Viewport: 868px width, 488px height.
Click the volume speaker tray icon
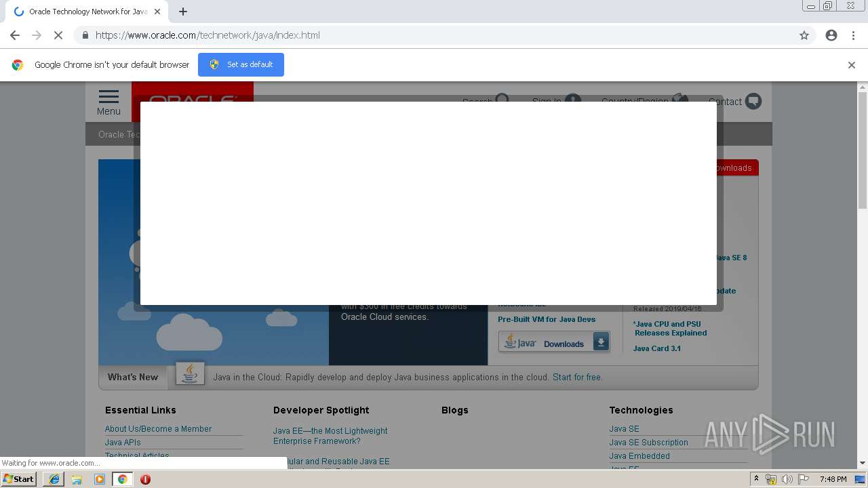787,479
